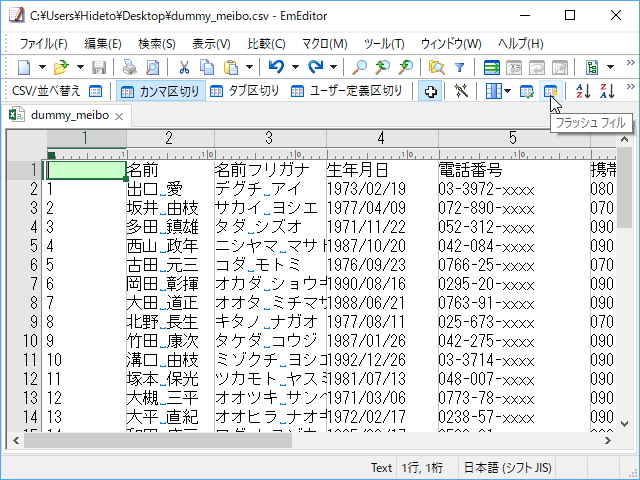The width and height of the screenshot is (640, 480).
Task: Click column 2 header
Action: point(170,138)
